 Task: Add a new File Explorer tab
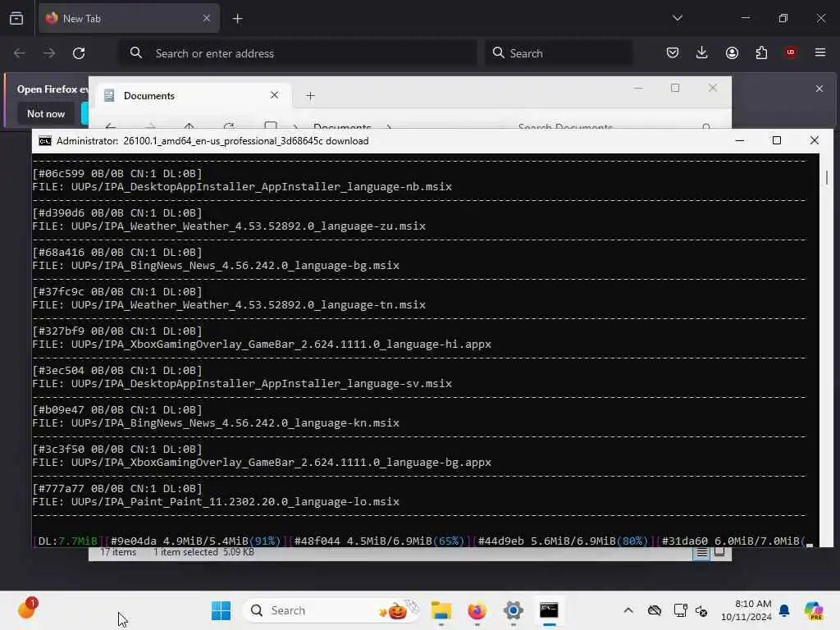pyautogui.click(x=310, y=96)
